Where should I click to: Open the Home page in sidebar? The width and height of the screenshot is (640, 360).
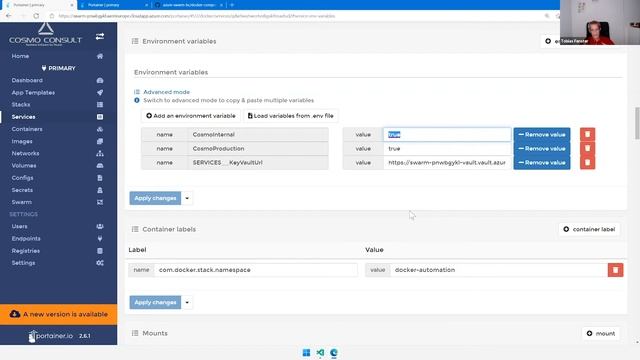(20, 56)
